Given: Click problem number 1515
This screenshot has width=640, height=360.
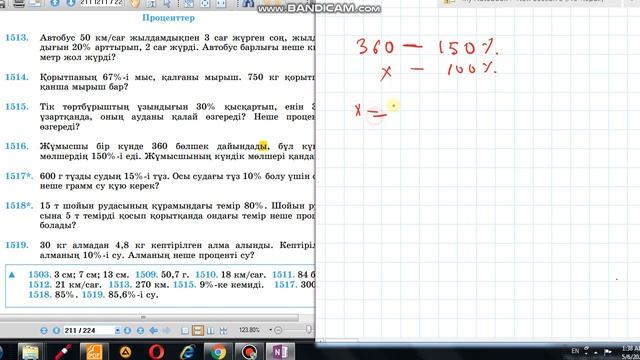Looking at the screenshot, I should point(17,107).
